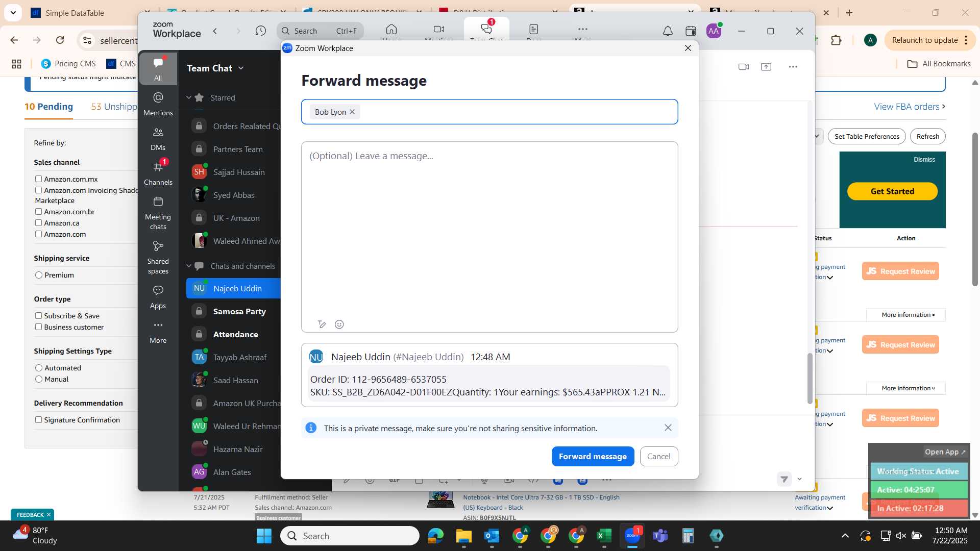The image size is (980, 551).
Task: Open Apps in Zoom sidebar
Action: coord(158,297)
